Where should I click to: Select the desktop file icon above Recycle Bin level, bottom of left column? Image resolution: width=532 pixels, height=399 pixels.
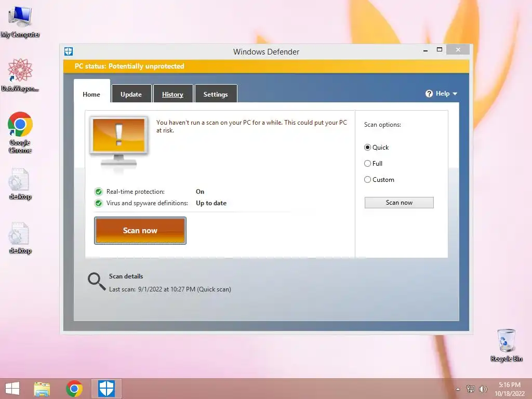pos(20,238)
